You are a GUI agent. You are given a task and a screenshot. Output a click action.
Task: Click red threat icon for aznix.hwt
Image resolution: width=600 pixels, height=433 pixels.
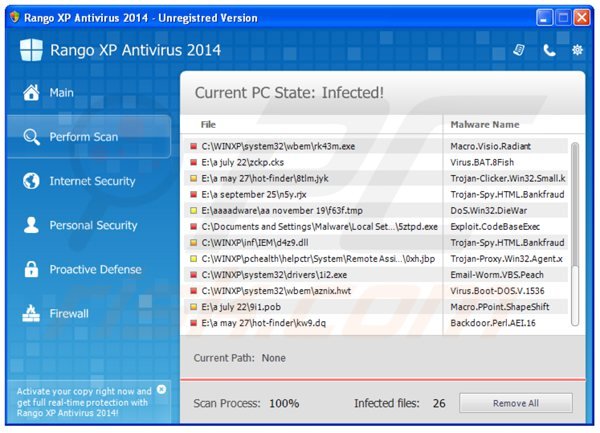pos(194,291)
